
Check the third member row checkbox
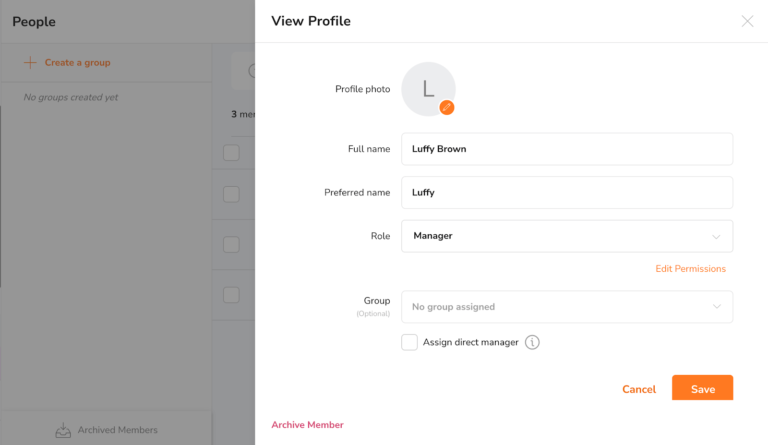(231, 295)
